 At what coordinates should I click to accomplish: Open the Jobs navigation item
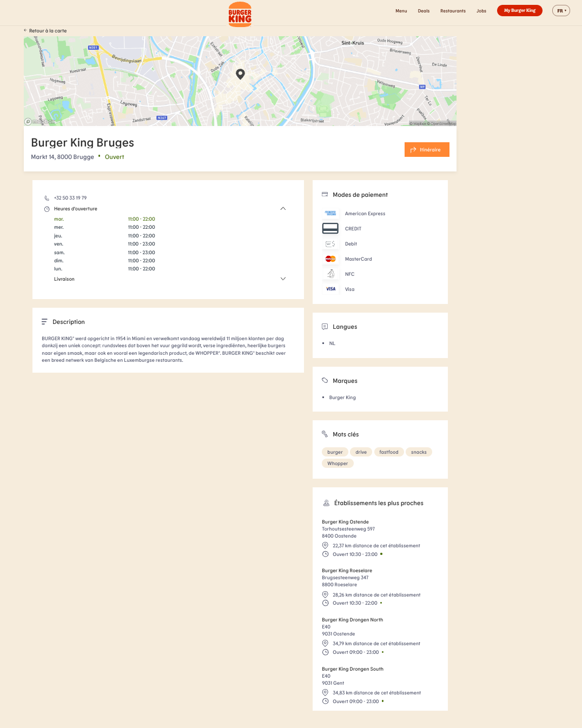481,11
